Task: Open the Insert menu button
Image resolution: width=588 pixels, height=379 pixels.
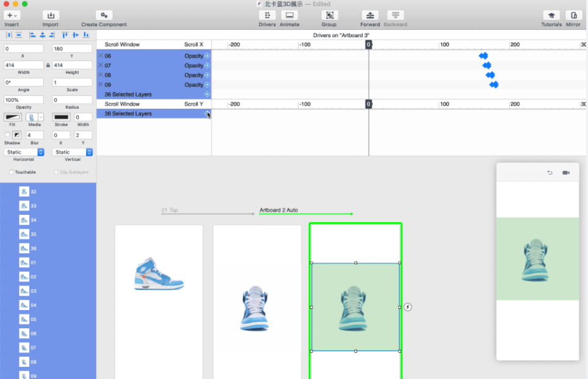Action: coord(12,15)
